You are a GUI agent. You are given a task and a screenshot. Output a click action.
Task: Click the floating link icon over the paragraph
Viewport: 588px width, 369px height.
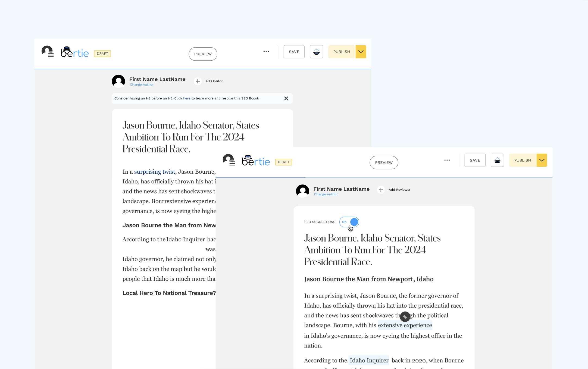[x=405, y=317]
